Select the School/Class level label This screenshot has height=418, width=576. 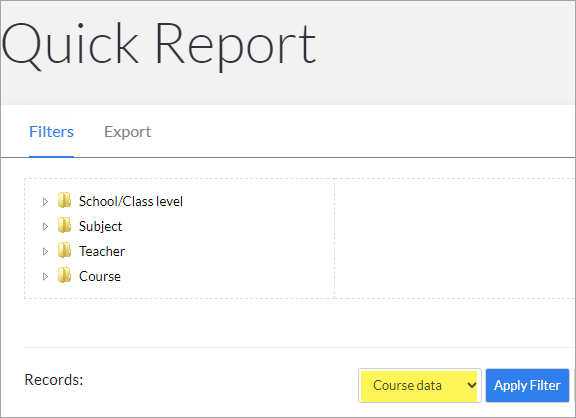click(131, 201)
